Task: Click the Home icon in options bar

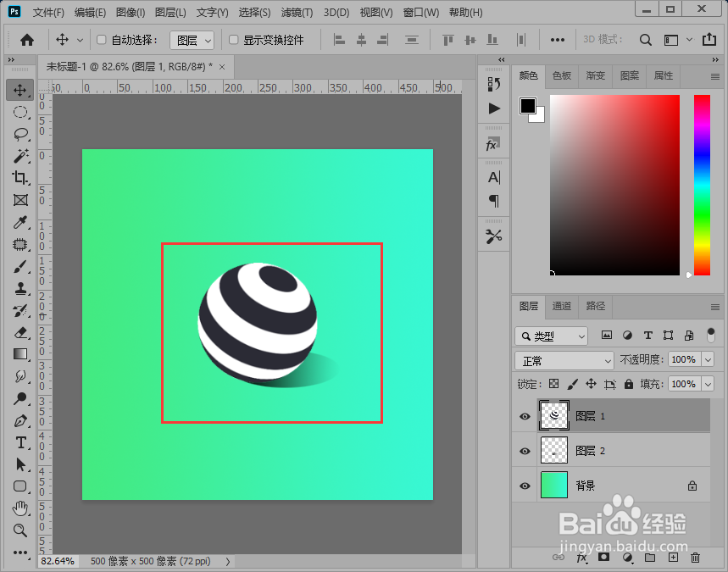Action: click(x=27, y=40)
